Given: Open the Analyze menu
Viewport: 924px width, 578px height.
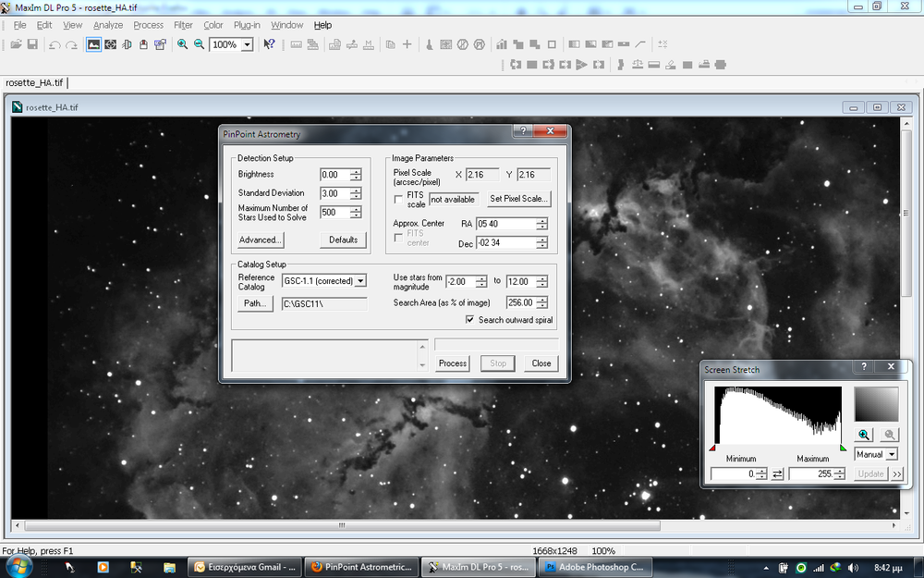Looking at the screenshot, I should [x=107, y=25].
